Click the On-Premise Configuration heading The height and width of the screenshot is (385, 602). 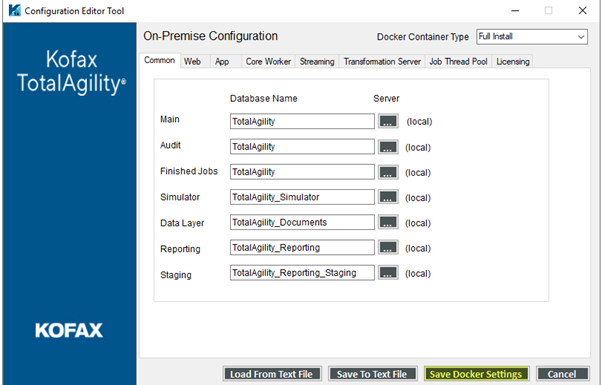pyautogui.click(x=210, y=36)
